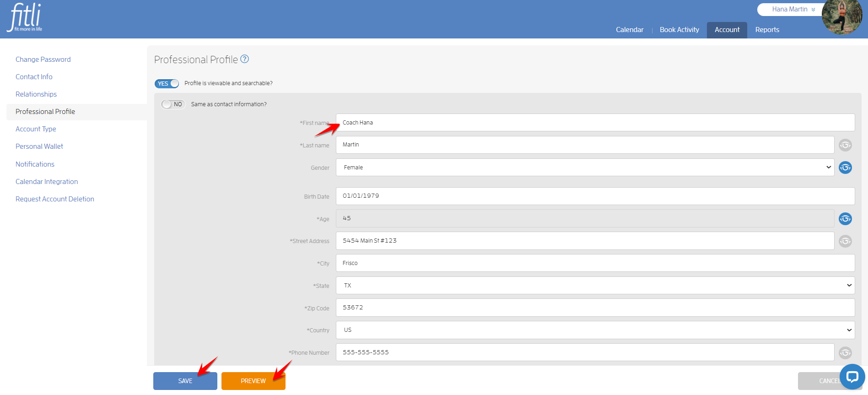Open the Book Activity tab
Screen dimensions: 868x395
tap(679, 30)
